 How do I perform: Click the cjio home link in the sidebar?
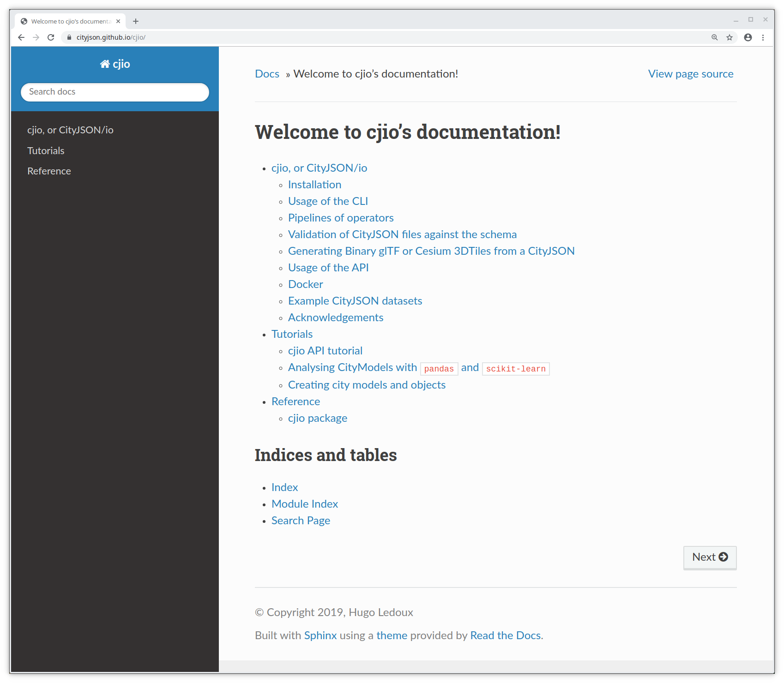pos(115,64)
